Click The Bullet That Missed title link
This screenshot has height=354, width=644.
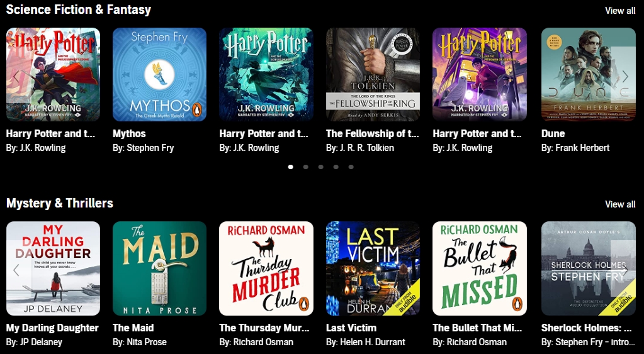(477, 328)
